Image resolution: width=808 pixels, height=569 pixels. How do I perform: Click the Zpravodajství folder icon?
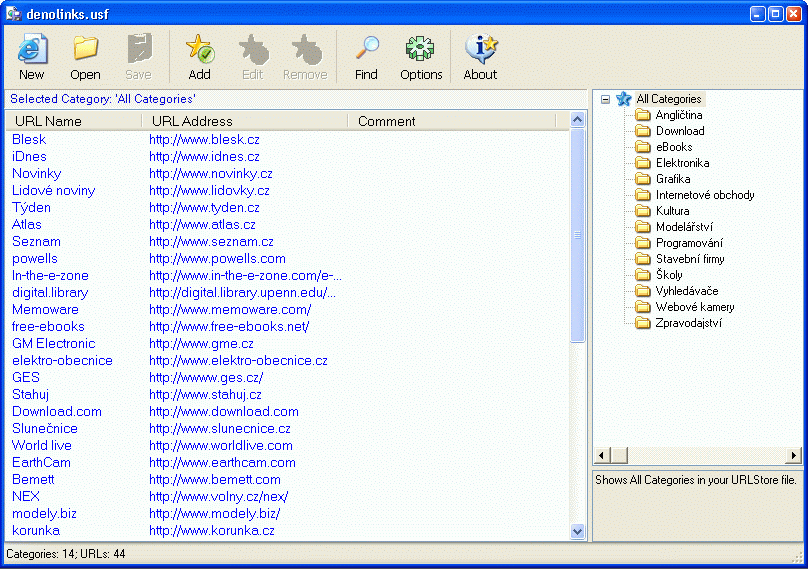coord(643,323)
